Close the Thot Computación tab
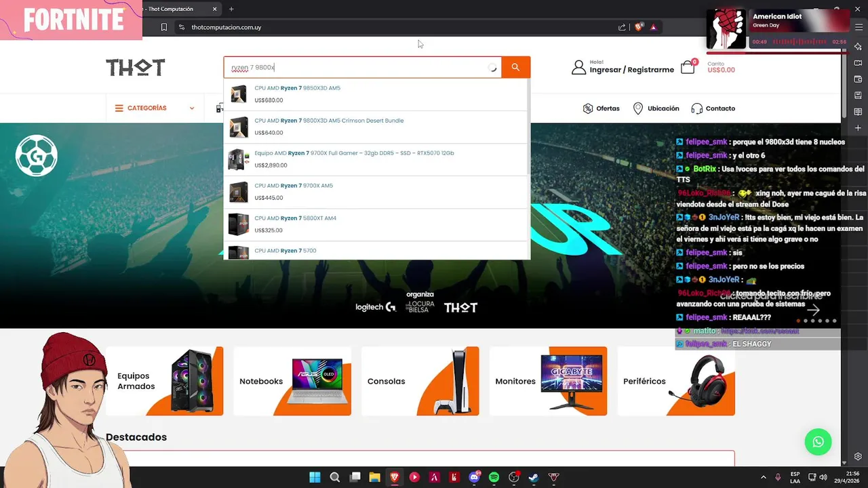The width and height of the screenshot is (868, 488). pyautogui.click(x=215, y=9)
